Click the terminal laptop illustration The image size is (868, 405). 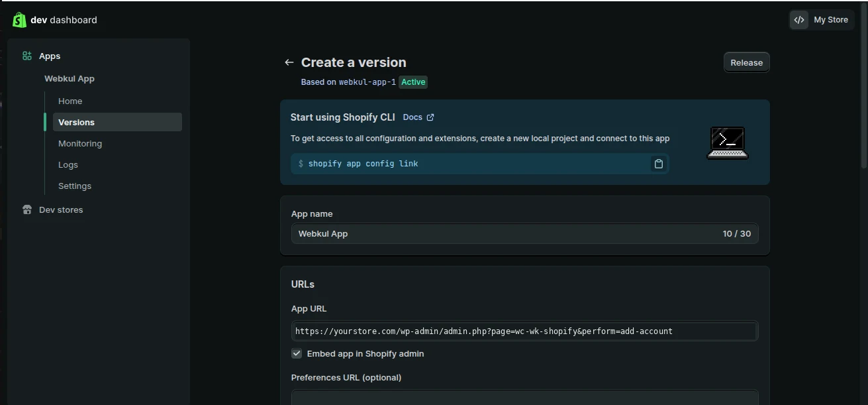pyautogui.click(x=728, y=143)
